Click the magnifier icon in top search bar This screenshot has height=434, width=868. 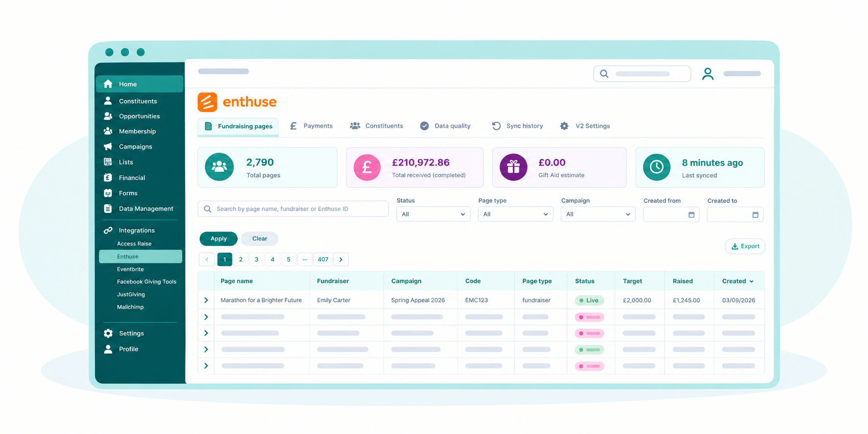coord(604,74)
